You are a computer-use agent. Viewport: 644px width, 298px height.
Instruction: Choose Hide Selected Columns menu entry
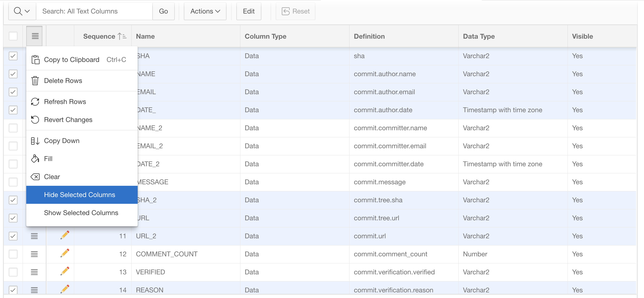(80, 195)
